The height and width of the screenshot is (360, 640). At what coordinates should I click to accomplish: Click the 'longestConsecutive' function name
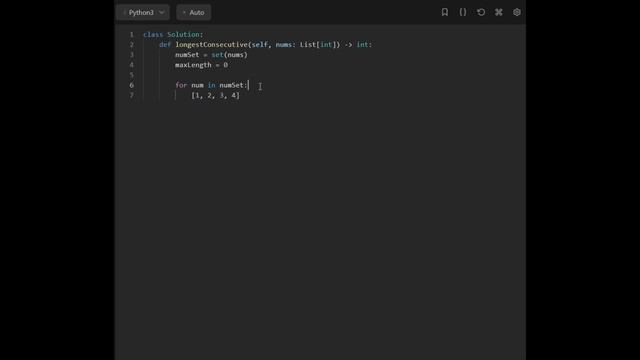click(x=211, y=44)
